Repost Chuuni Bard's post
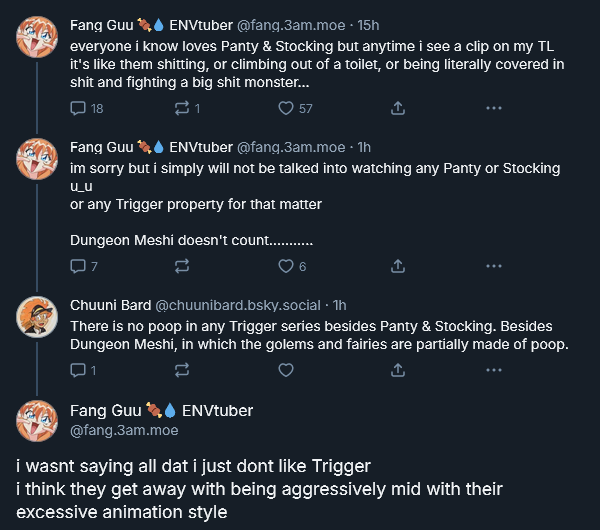 (182, 370)
